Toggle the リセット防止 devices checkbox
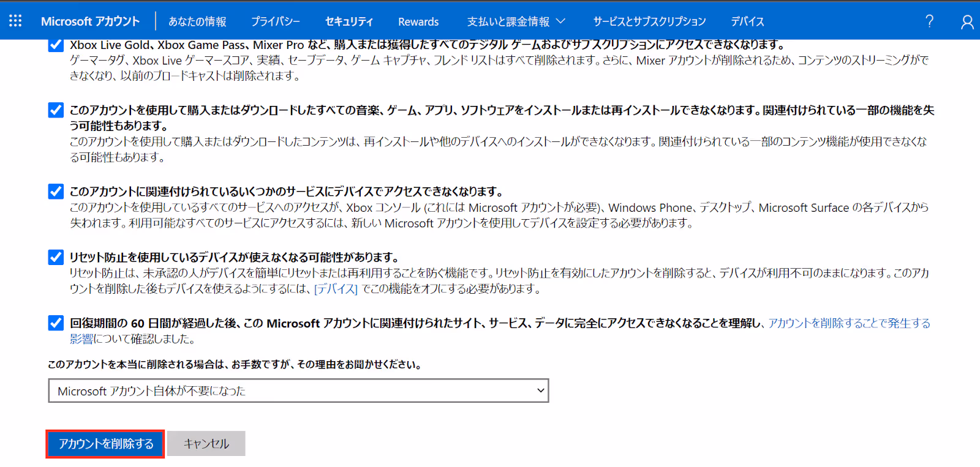The height and width of the screenshot is (467, 980). [x=56, y=257]
